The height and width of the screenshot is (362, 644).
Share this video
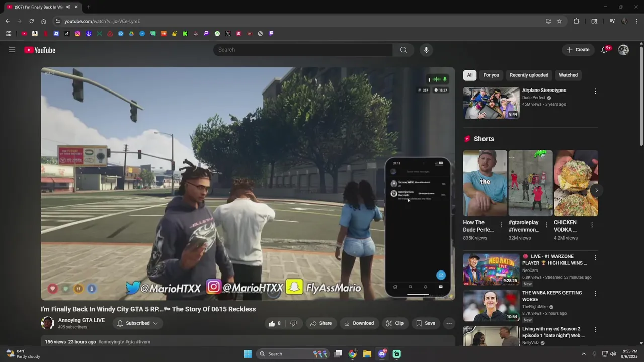[x=320, y=323]
